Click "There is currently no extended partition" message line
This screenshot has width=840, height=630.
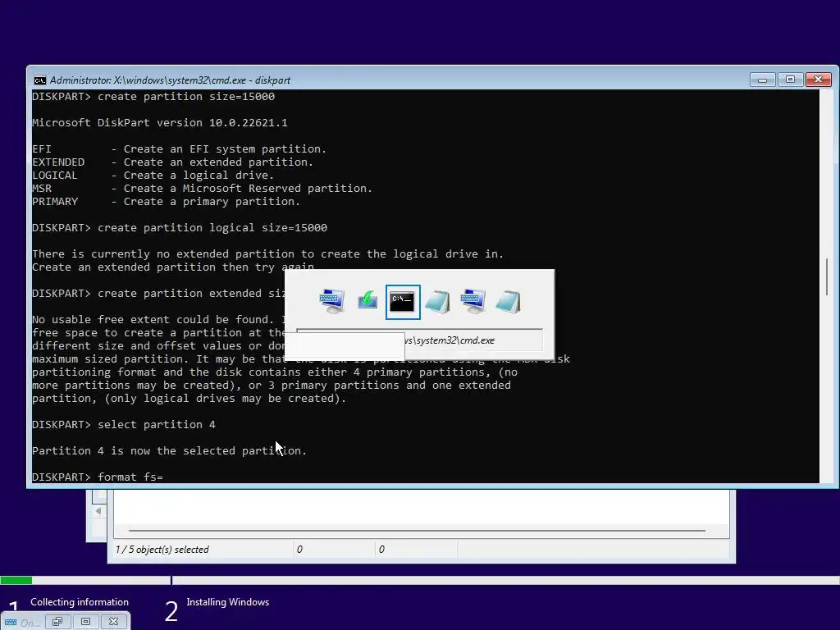[268, 254]
